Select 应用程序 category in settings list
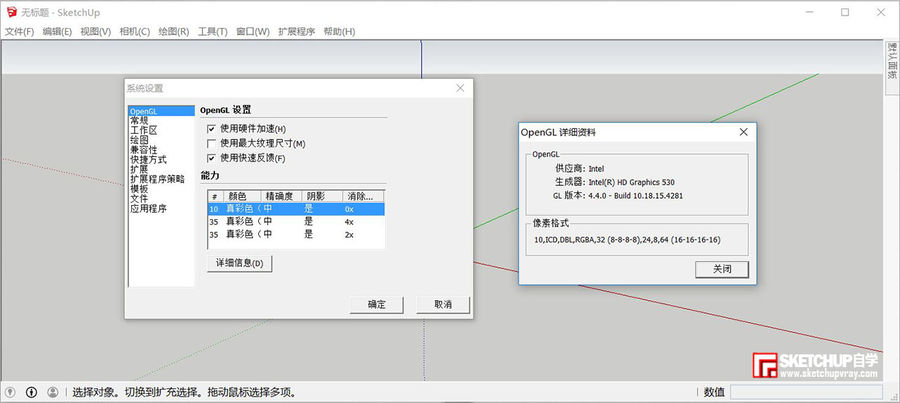The image size is (900, 403). pos(162,208)
